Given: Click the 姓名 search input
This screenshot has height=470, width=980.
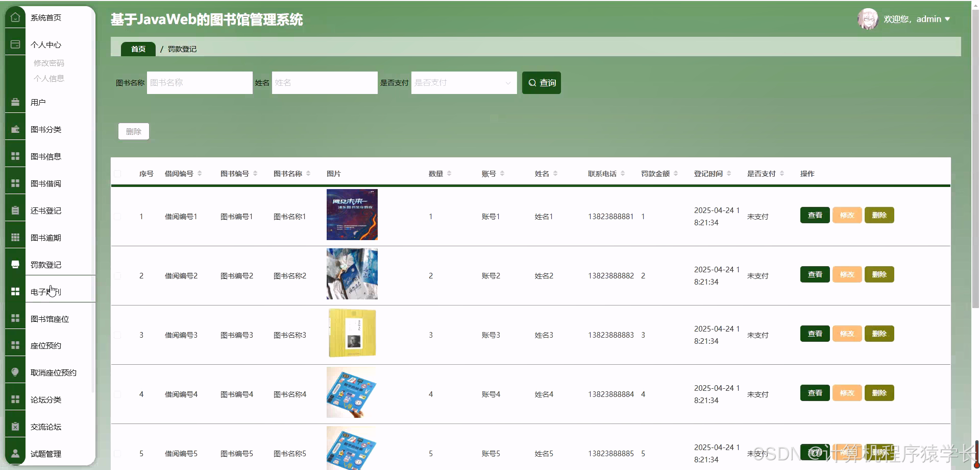Looking at the screenshot, I should pyautogui.click(x=325, y=83).
